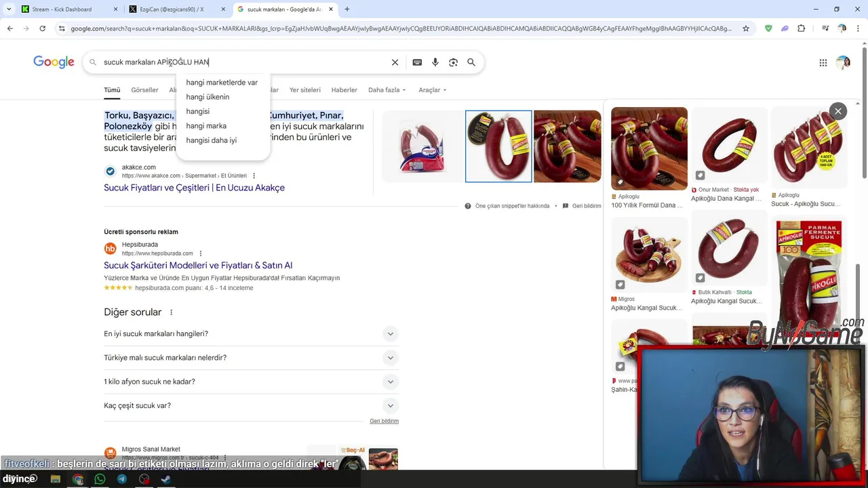Select suggestion "hangi ülkenin"

tap(208, 97)
